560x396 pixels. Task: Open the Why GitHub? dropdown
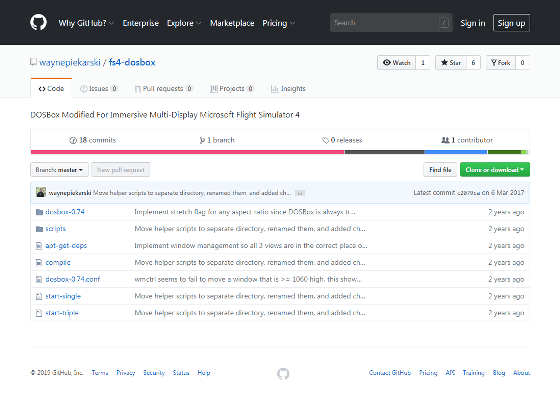(86, 23)
